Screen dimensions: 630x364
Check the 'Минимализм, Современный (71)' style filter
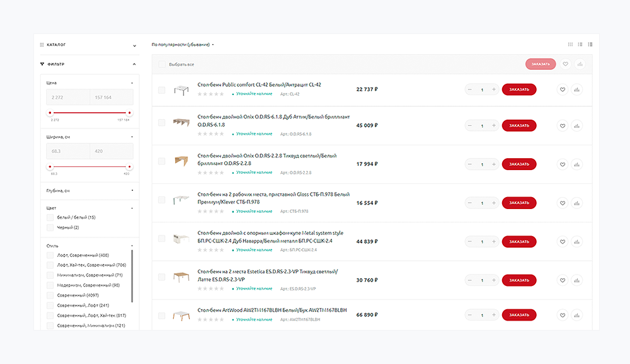50,275
